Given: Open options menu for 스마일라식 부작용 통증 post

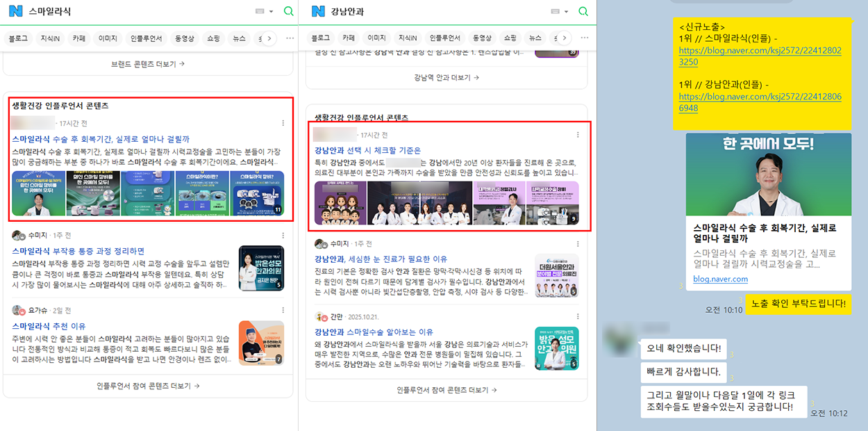Looking at the screenshot, I should tap(283, 236).
